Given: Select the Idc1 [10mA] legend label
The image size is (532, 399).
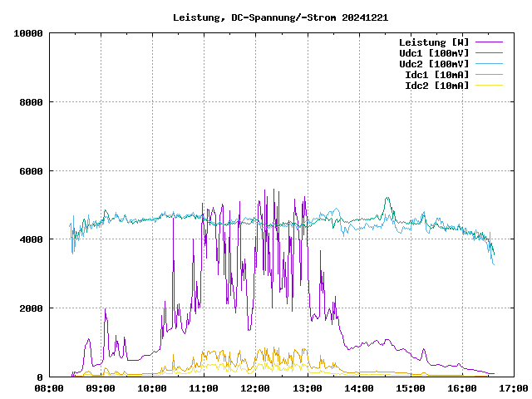Looking at the screenshot, I should click(x=436, y=75).
